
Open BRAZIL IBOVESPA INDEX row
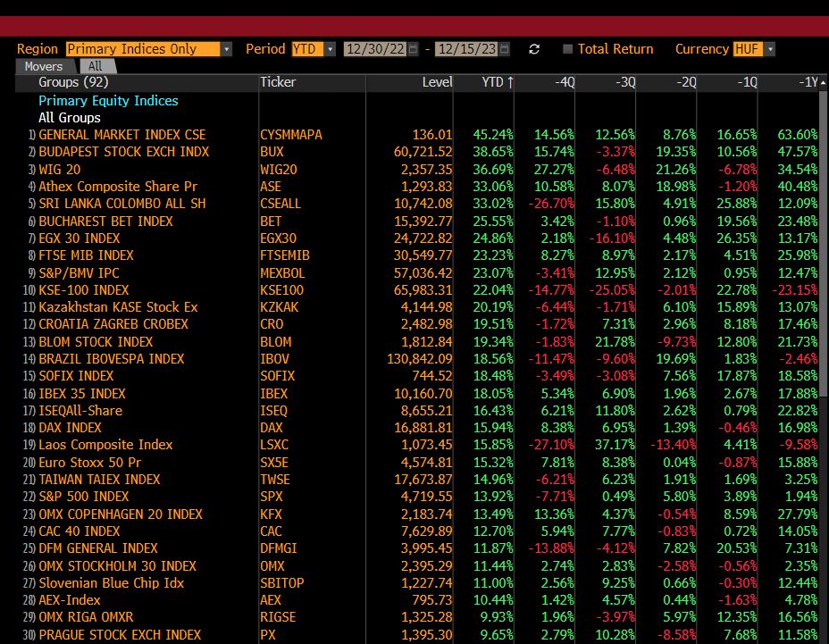pyautogui.click(x=418, y=360)
